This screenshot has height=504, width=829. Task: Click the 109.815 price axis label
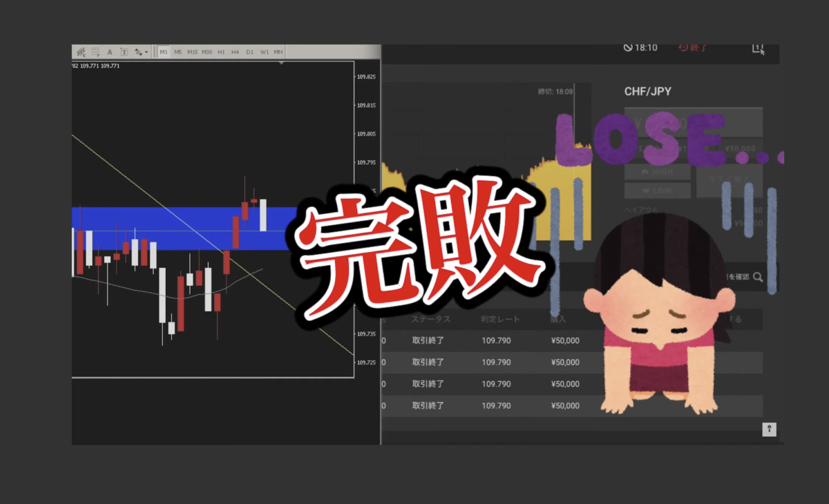[x=367, y=106]
